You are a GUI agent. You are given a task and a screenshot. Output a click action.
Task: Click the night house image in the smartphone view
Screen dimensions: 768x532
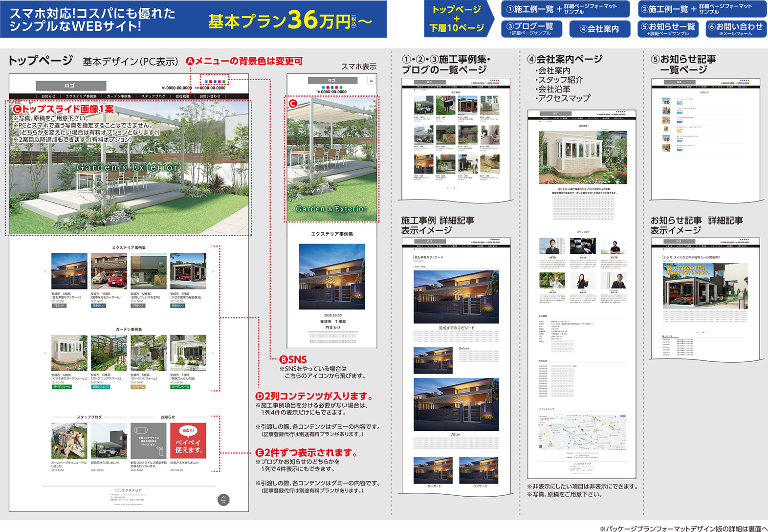(332, 277)
